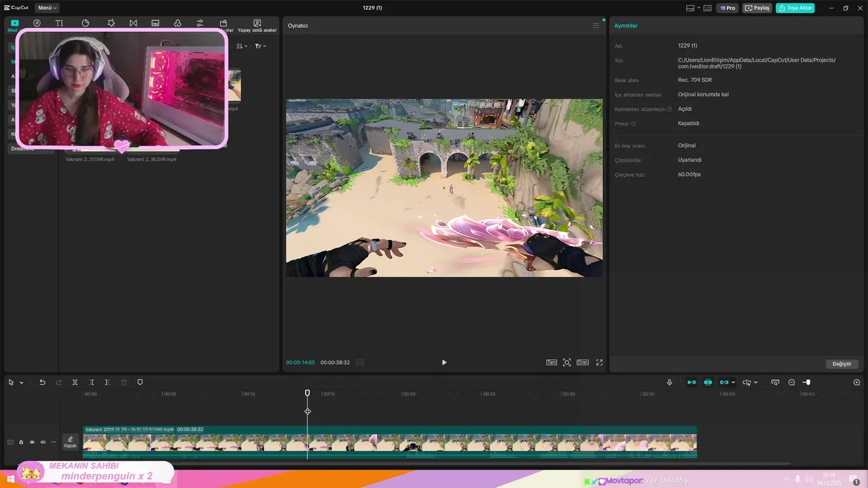Toggle the track lock icon
The image size is (868, 488).
(x=21, y=442)
